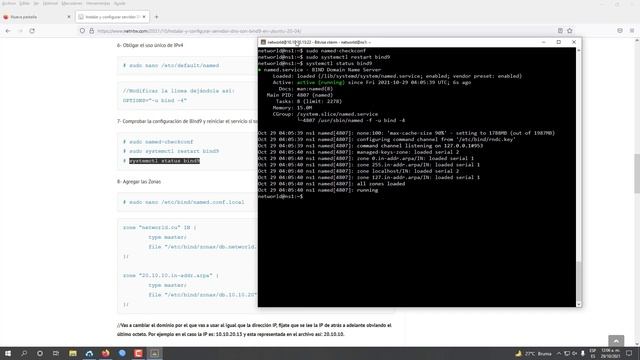Open Cortana circle icon on taskbar
Screen dimensions: 640x360
40,353
